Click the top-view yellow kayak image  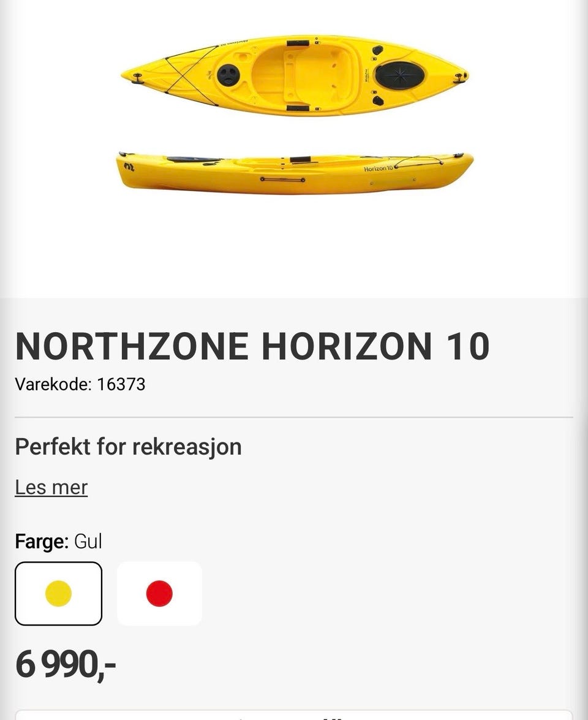pyautogui.click(x=295, y=75)
